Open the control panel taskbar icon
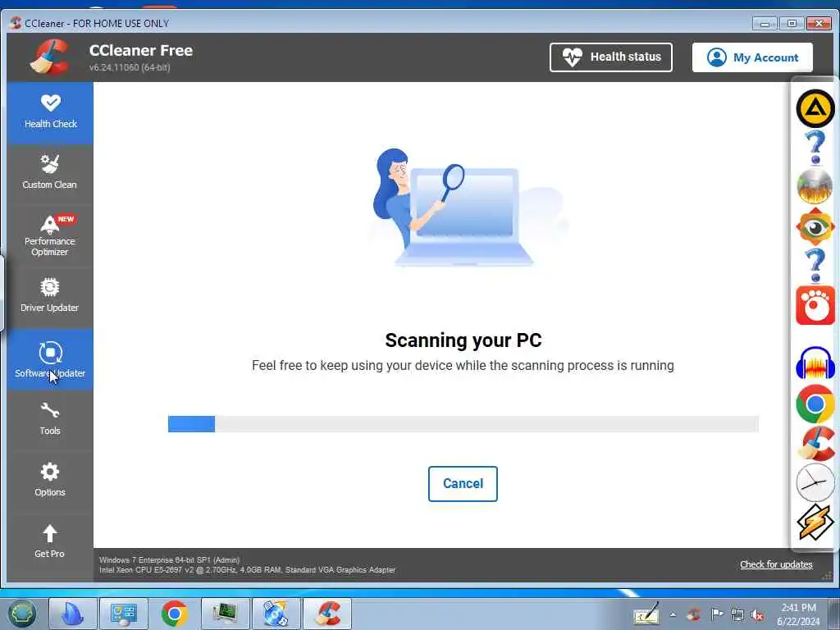 (x=123, y=614)
